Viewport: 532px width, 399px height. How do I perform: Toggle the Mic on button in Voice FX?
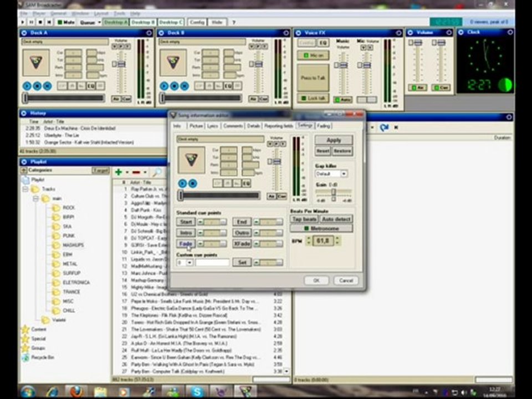313,55
